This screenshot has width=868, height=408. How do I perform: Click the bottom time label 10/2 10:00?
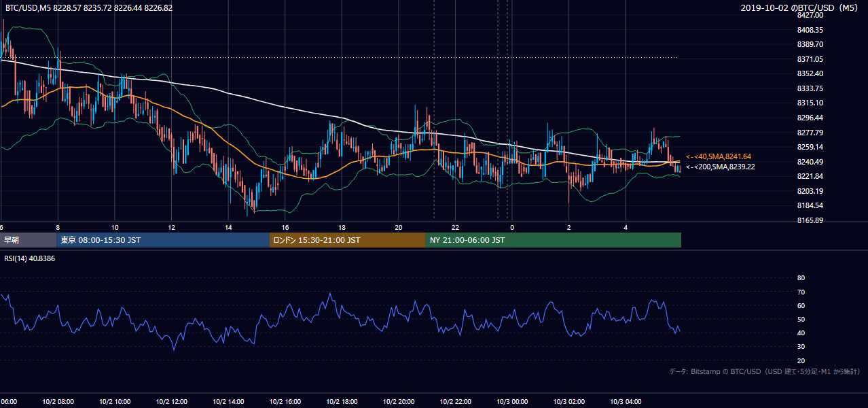115,402
